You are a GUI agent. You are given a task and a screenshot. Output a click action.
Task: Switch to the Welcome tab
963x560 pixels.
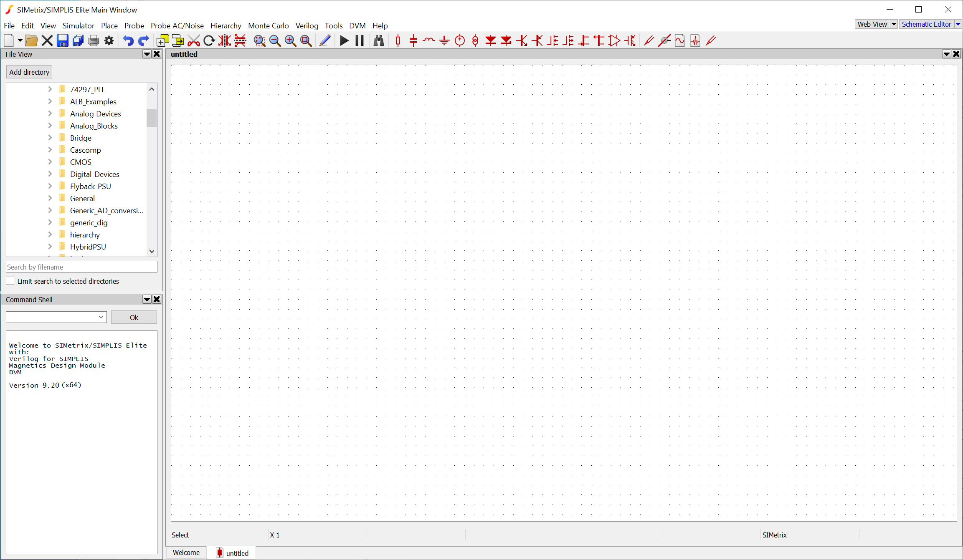pyautogui.click(x=186, y=552)
